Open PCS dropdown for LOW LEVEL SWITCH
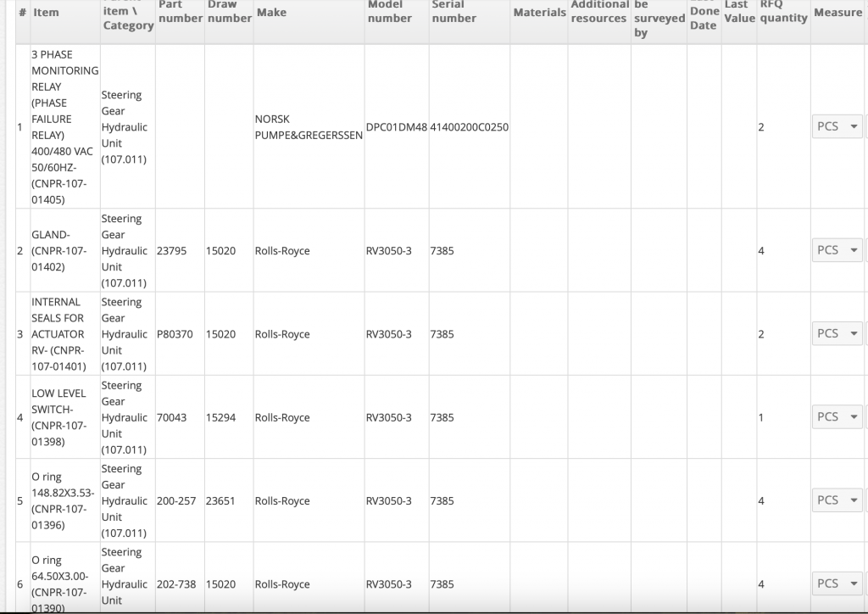This screenshot has height=614, width=868. coord(836,417)
